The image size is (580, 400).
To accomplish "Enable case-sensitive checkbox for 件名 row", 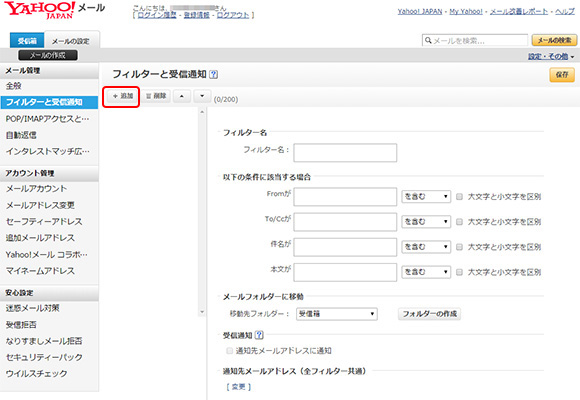I will [x=459, y=247].
